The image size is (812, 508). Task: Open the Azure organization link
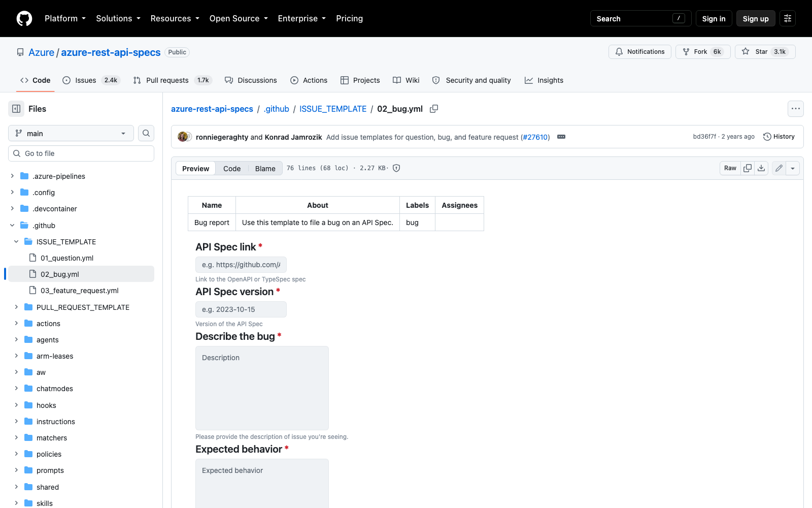(x=41, y=52)
